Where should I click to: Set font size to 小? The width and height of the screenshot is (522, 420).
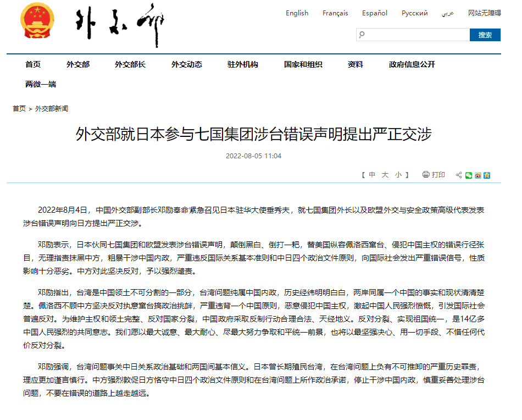(x=398, y=175)
